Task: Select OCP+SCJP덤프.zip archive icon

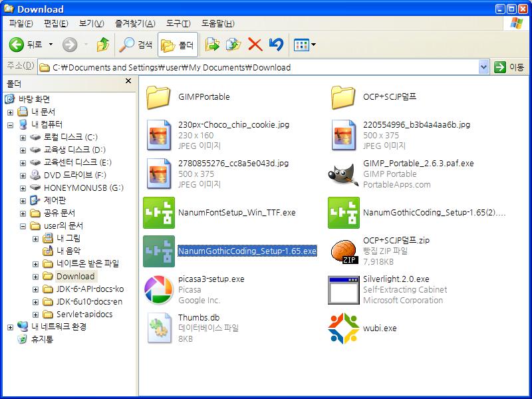Action: pyautogui.click(x=343, y=251)
